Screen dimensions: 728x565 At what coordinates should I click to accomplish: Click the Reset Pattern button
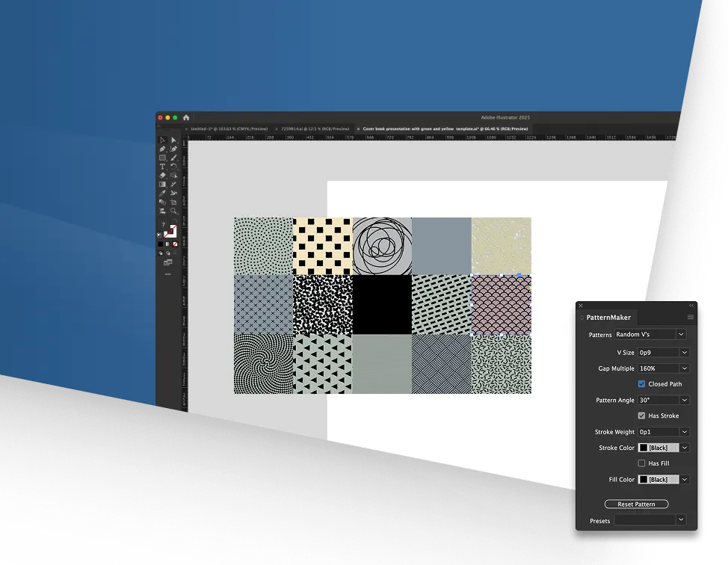click(x=636, y=504)
